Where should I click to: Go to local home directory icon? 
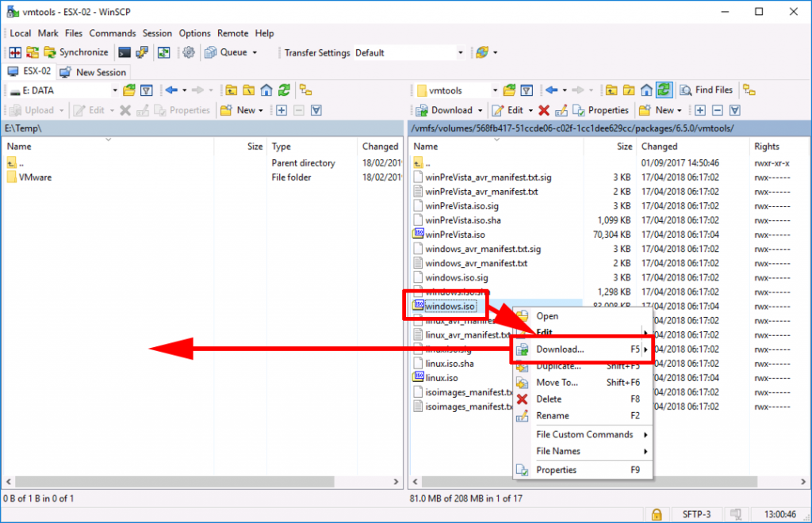click(266, 90)
